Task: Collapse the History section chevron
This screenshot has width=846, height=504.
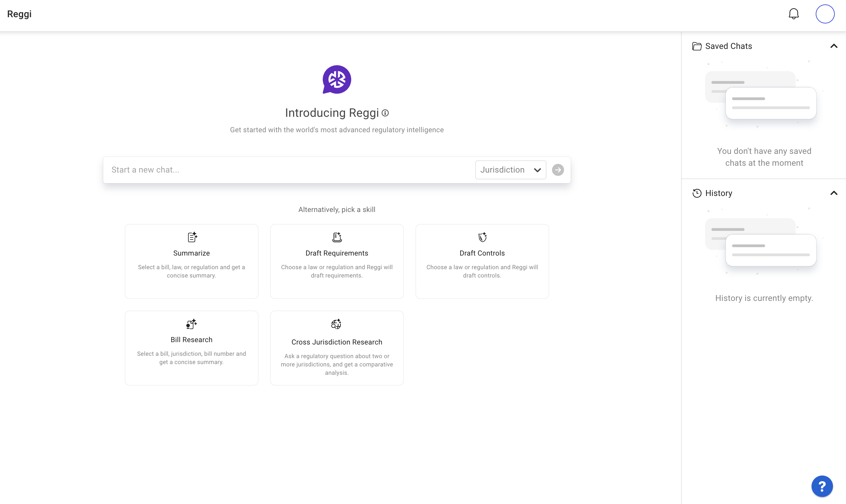Action: point(834,193)
